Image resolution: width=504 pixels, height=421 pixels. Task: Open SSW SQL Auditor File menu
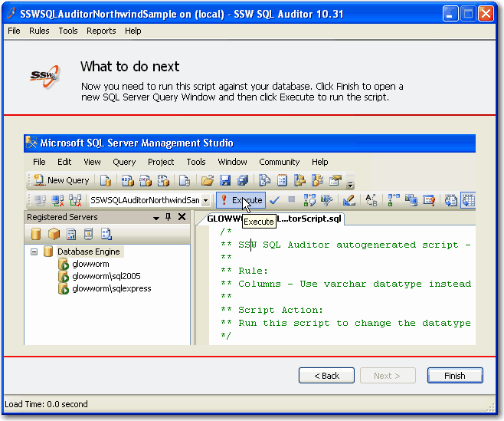click(14, 31)
